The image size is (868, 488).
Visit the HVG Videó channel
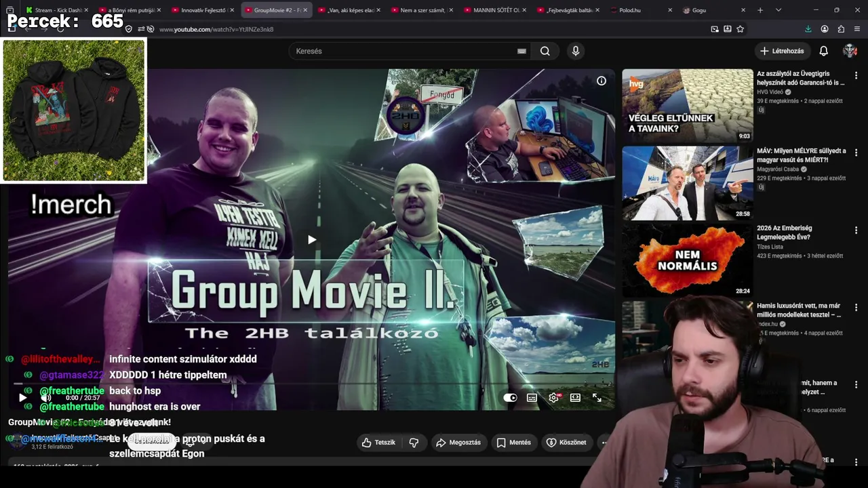(770, 92)
